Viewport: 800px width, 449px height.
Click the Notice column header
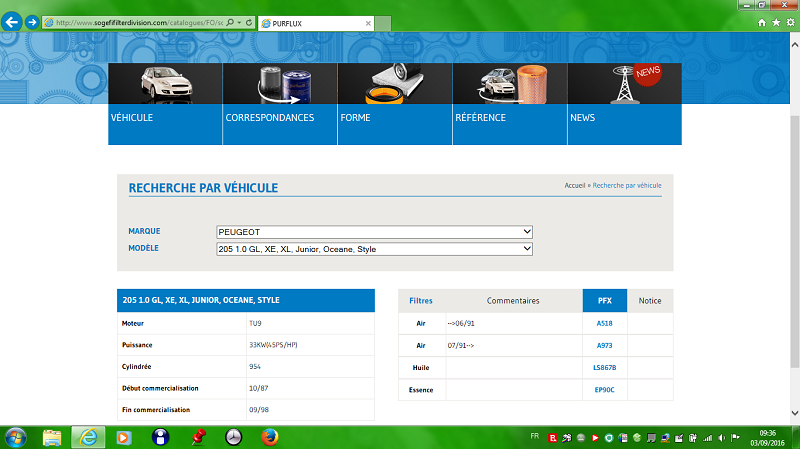click(x=650, y=301)
